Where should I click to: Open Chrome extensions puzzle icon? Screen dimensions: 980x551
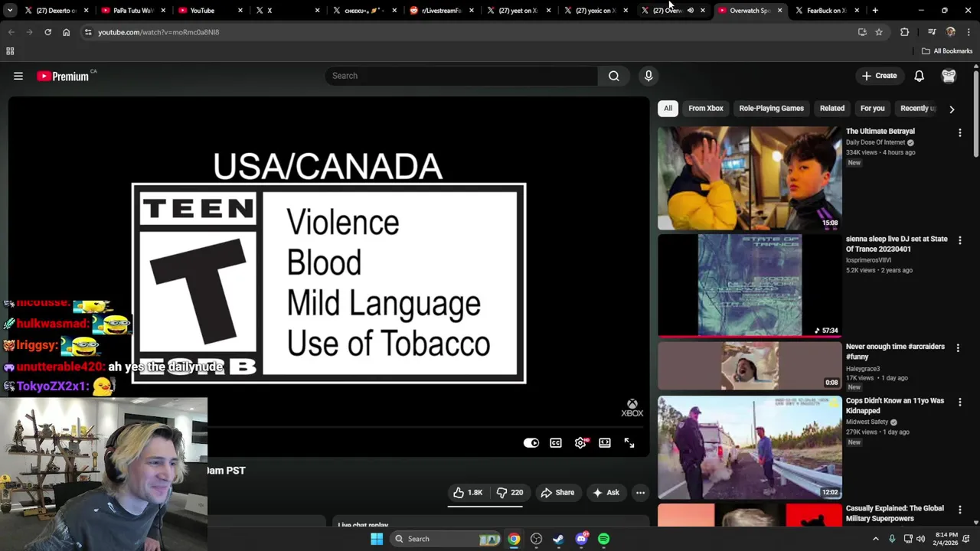coord(905,32)
